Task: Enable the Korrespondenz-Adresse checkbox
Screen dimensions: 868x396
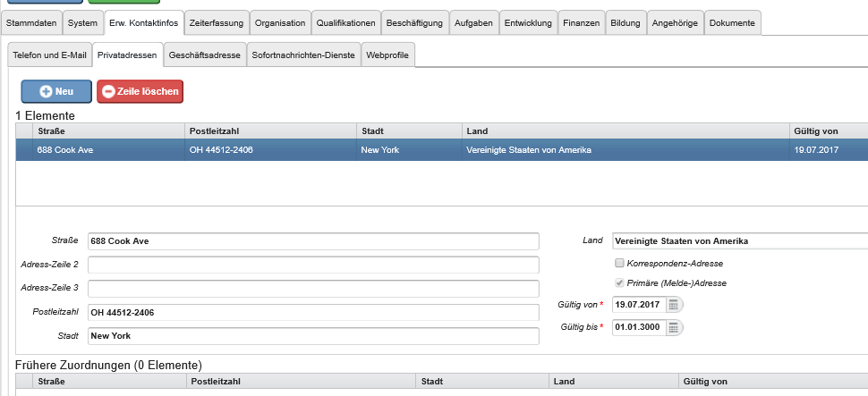Action: (x=619, y=264)
